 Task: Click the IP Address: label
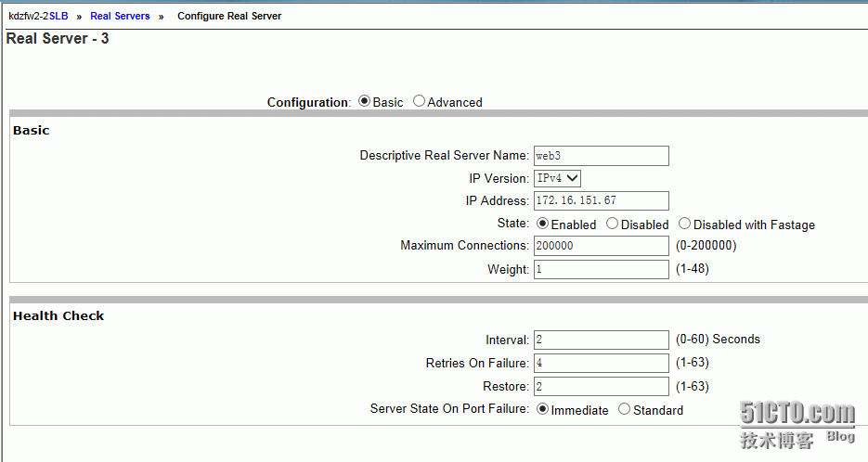[497, 200]
